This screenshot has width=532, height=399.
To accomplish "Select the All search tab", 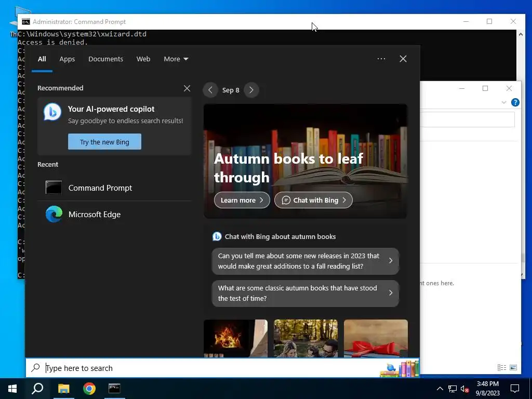I will click(42, 59).
